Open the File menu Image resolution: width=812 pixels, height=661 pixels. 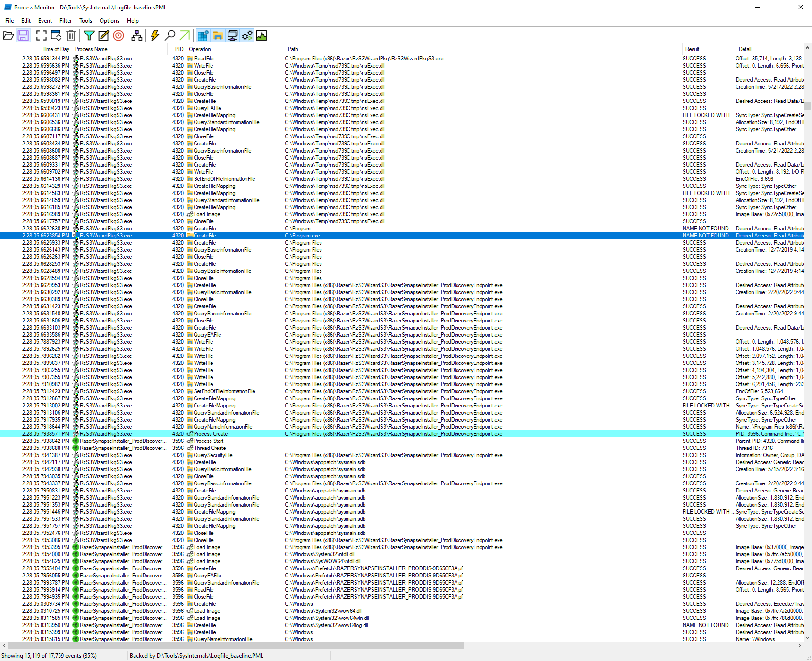pos(9,21)
